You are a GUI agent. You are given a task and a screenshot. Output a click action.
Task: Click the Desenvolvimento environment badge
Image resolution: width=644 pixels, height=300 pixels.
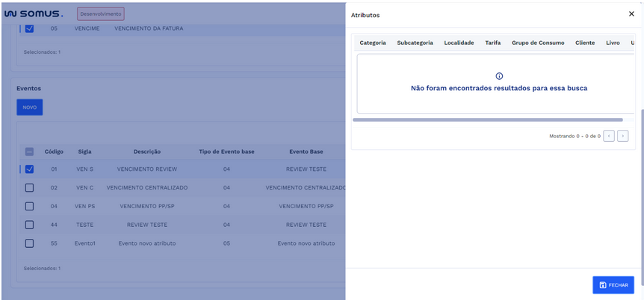pos(101,13)
